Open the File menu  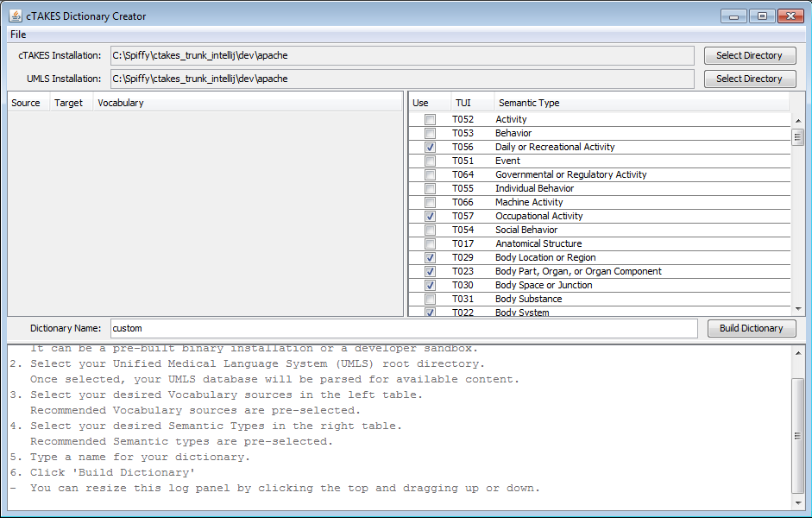[x=18, y=35]
